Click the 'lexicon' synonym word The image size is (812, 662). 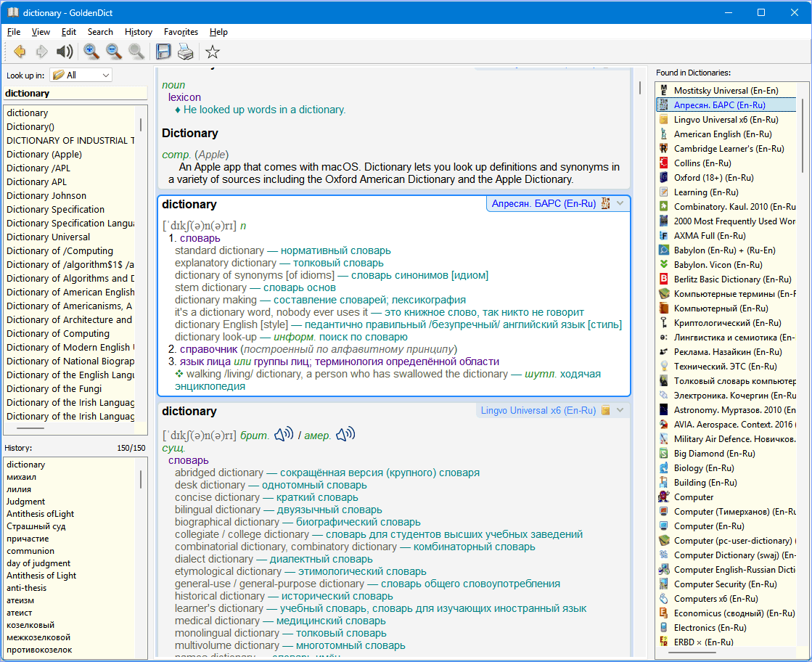[184, 97]
